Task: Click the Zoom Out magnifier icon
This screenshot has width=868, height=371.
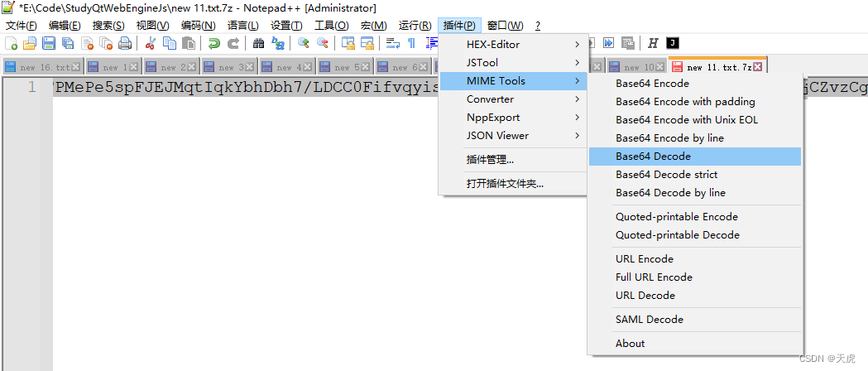Action: [322, 43]
